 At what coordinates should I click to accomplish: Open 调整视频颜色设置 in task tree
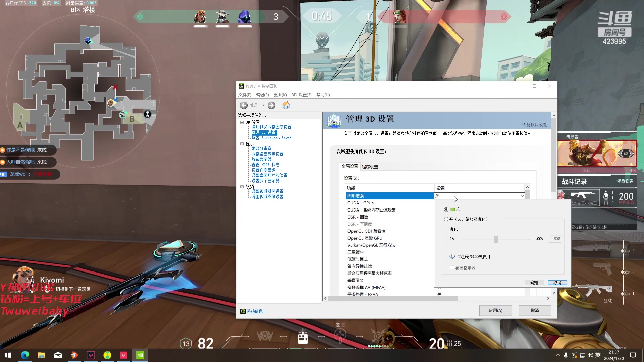point(267,192)
